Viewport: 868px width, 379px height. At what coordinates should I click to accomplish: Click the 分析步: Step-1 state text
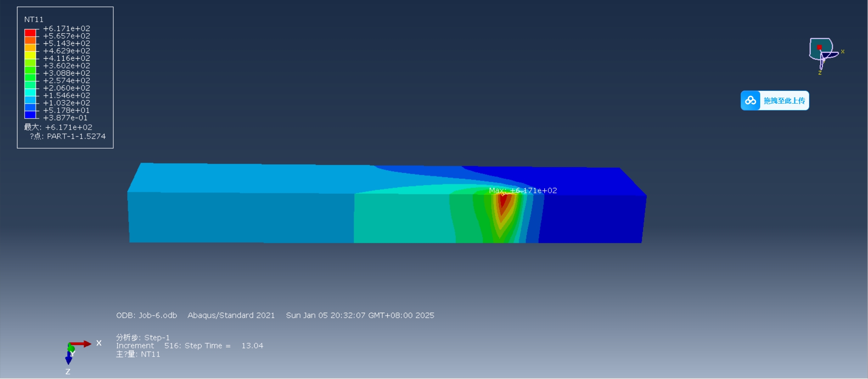[x=143, y=337]
